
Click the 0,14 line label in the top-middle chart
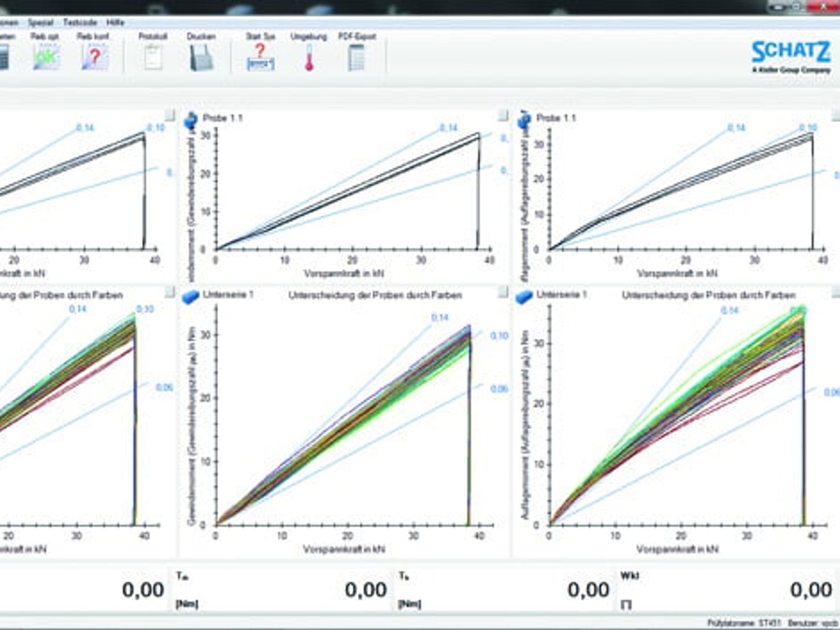click(x=448, y=128)
